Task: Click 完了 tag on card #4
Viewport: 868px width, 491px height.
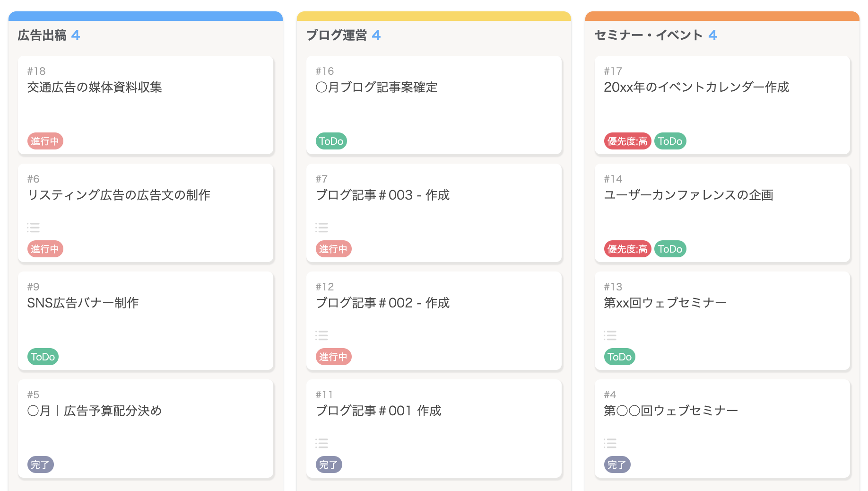Action: pos(617,465)
